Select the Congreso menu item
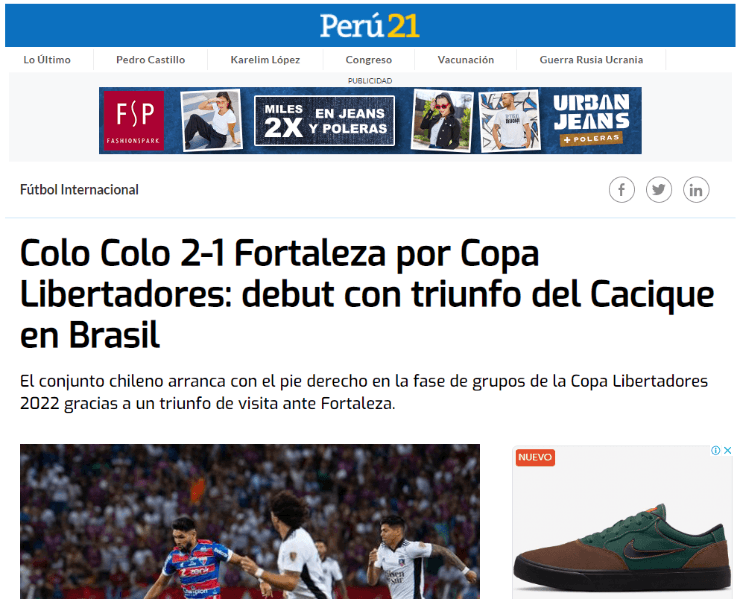 point(369,60)
